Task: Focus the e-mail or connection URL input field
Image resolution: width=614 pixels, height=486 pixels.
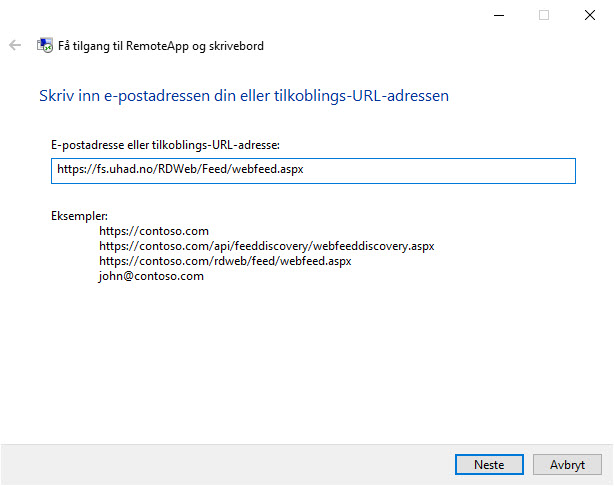Action: [313, 171]
